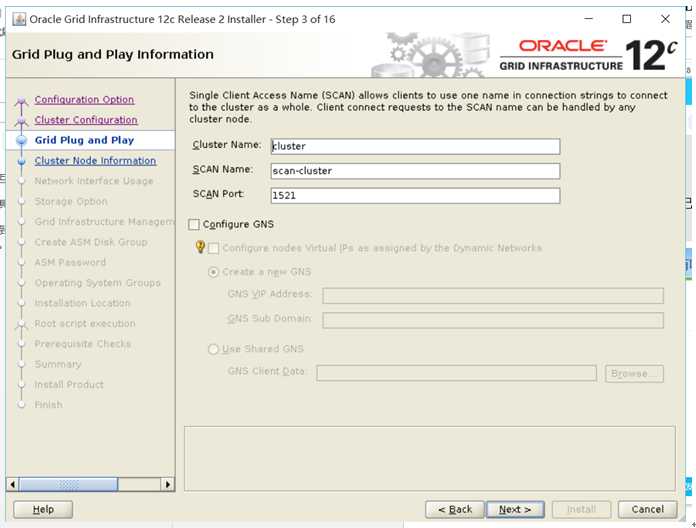Click the disabled Install button

tap(581, 509)
